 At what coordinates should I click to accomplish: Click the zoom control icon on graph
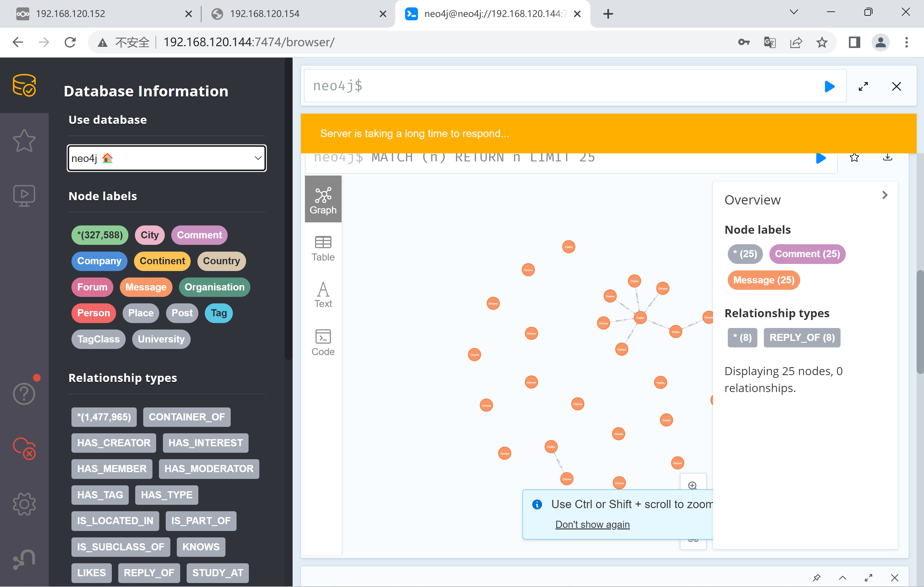point(693,485)
